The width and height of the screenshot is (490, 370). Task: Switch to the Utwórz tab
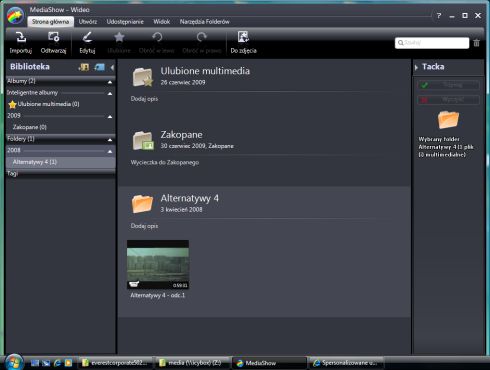tap(88, 22)
